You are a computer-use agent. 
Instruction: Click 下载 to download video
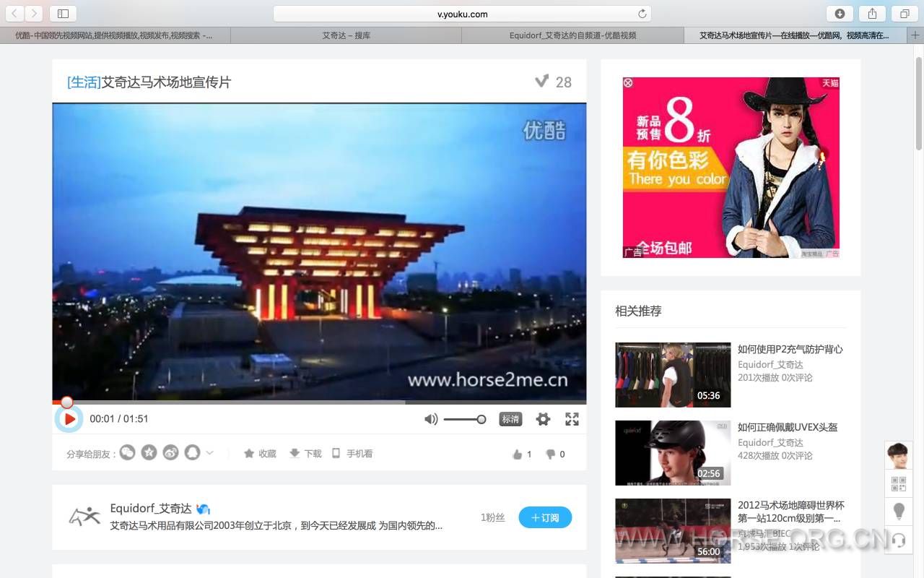point(305,454)
